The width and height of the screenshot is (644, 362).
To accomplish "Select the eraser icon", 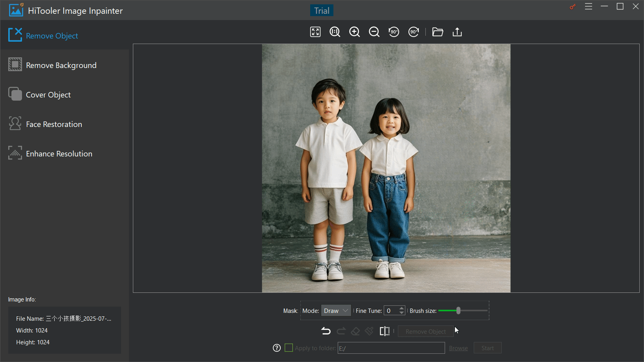I will pyautogui.click(x=355, y=331).
